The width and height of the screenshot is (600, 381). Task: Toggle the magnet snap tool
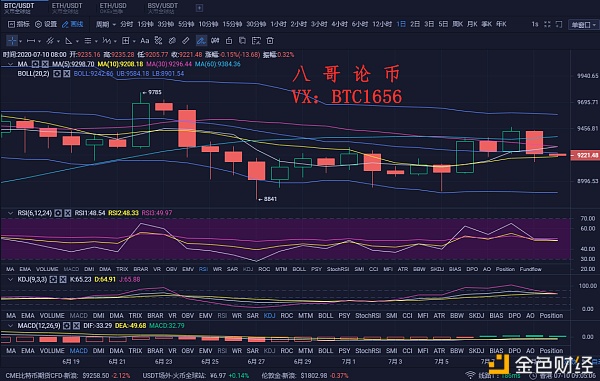215,41
